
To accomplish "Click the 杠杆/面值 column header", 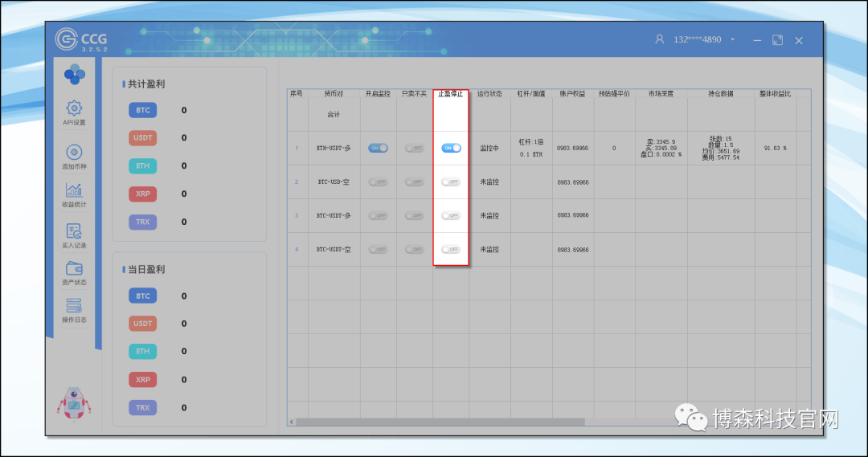I will [531, 94].
